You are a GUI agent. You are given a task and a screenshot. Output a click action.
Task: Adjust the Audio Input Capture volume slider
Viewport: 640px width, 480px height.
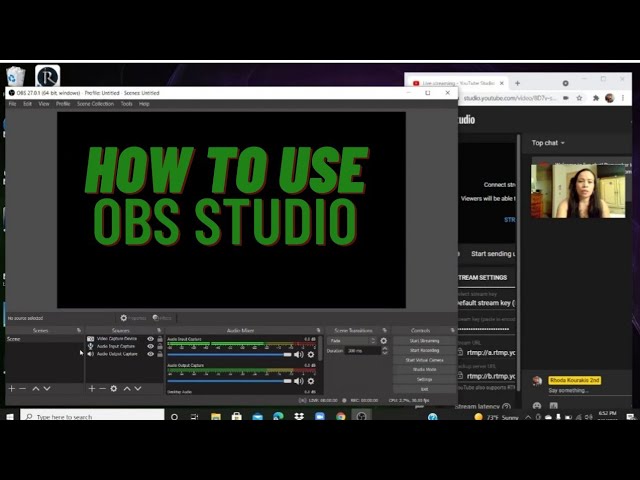(229, 355)
